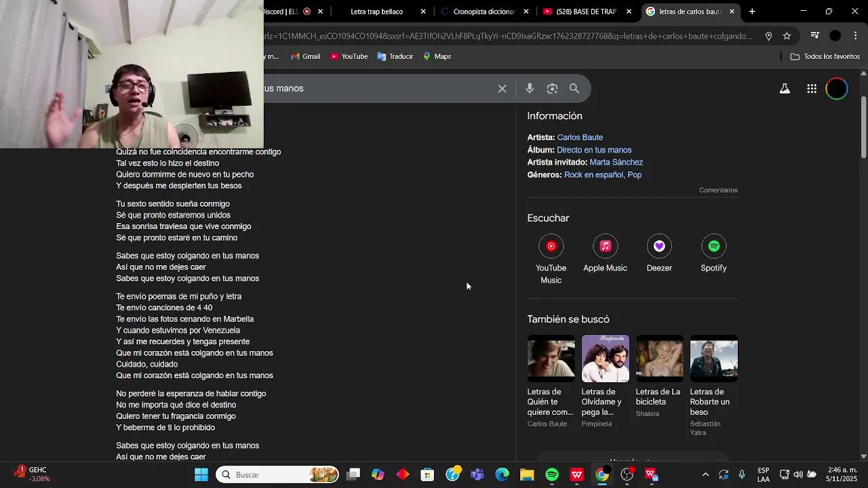This screenshot has height=488, width=868.
Task: Click the location pin icon in address bar
Action: [x=768, y=36]
